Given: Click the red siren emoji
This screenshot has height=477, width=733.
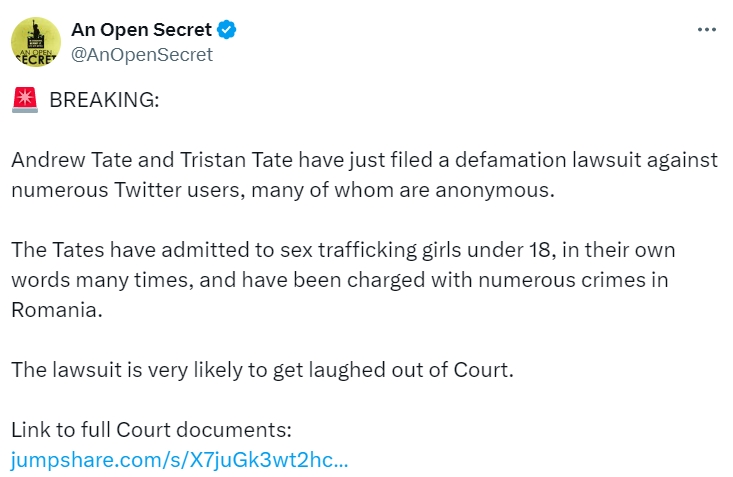Looking at the screenshot, I should (25, 100).
